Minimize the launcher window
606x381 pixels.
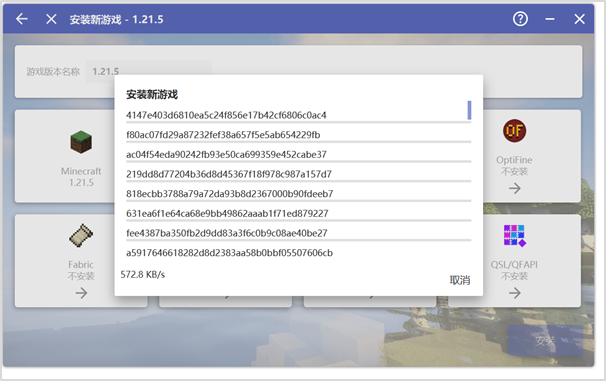pos(550,19)
